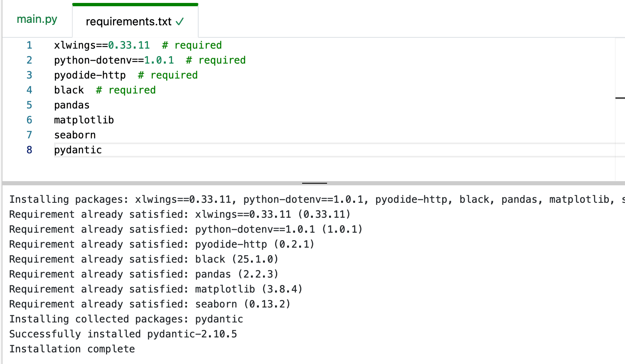Place cursor on the pandas line
625x364 pixels.
pos(72,105)
